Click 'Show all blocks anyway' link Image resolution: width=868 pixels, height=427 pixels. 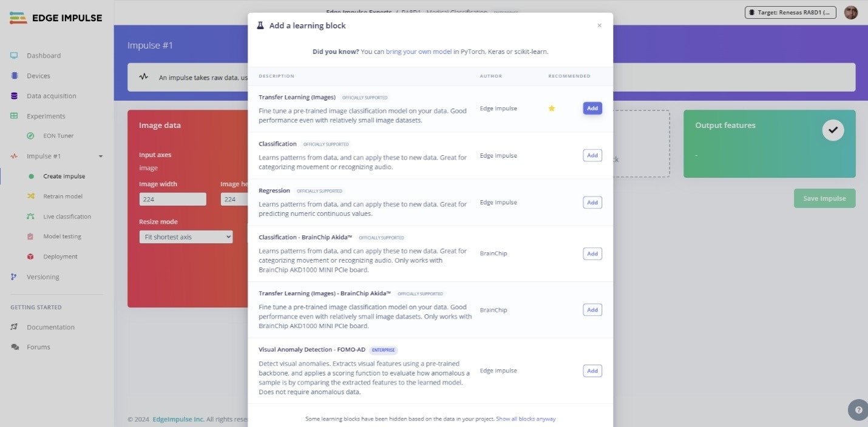(526, 419)
